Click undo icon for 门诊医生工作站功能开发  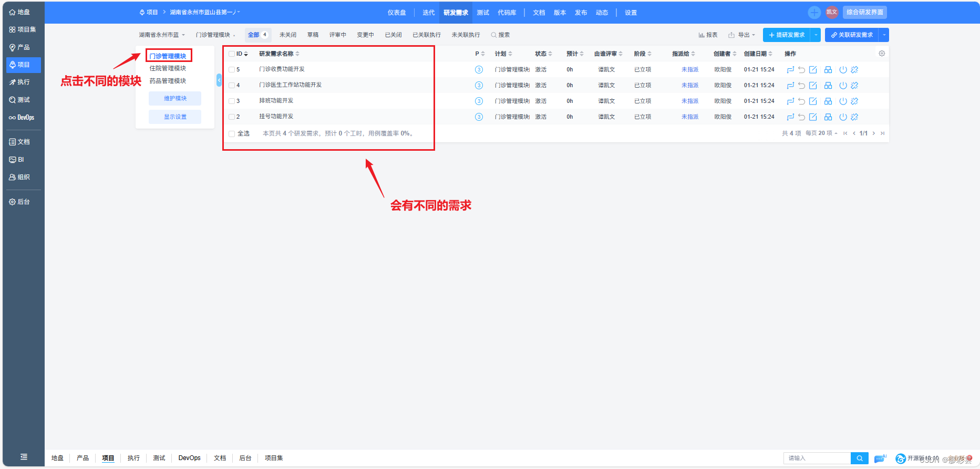tap(801, 85)
